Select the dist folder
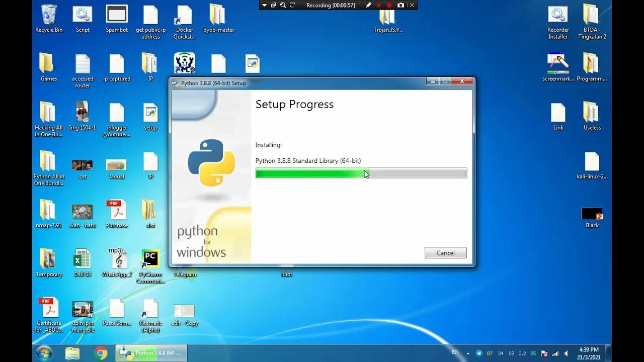The width and height of the screenshot is (644, 362). click(x=150, y=214)
